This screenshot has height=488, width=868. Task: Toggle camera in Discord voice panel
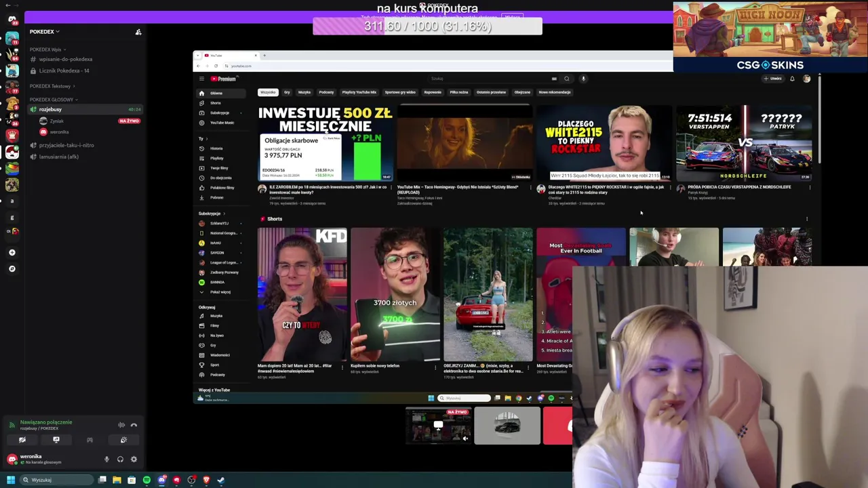(x=22, y=440)
